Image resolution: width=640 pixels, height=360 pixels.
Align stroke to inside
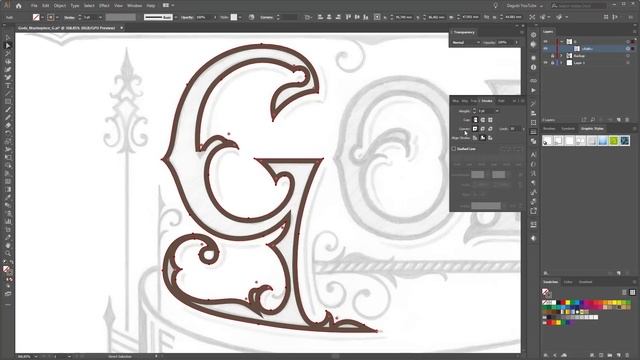tap(483, 138)
